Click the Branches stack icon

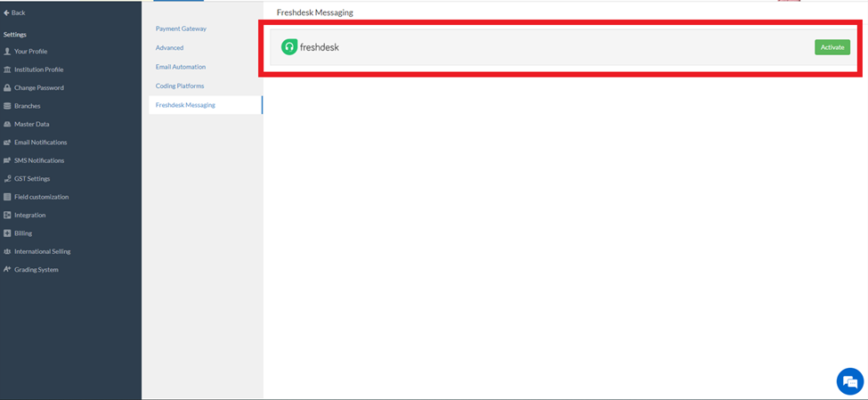point(7,106)
